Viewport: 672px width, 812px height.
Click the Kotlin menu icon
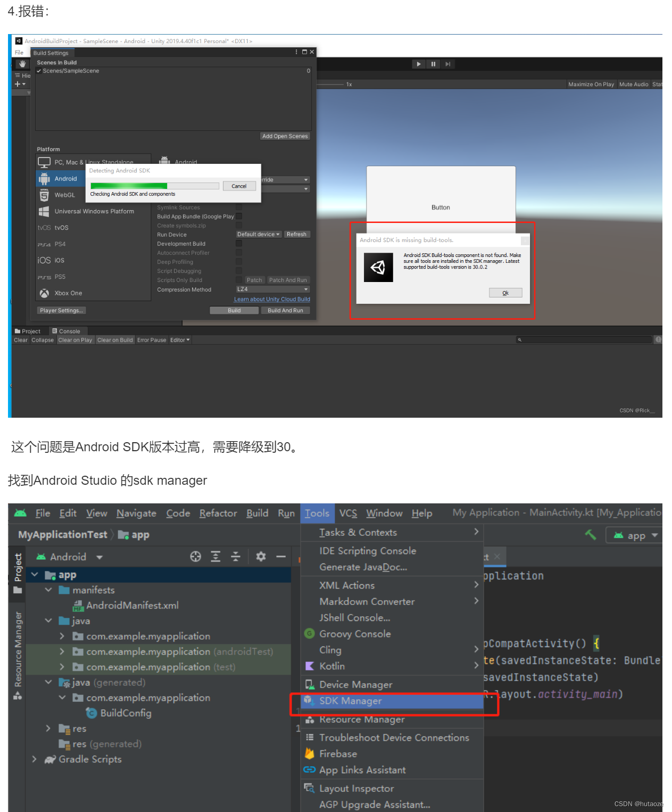pos(309,666)
